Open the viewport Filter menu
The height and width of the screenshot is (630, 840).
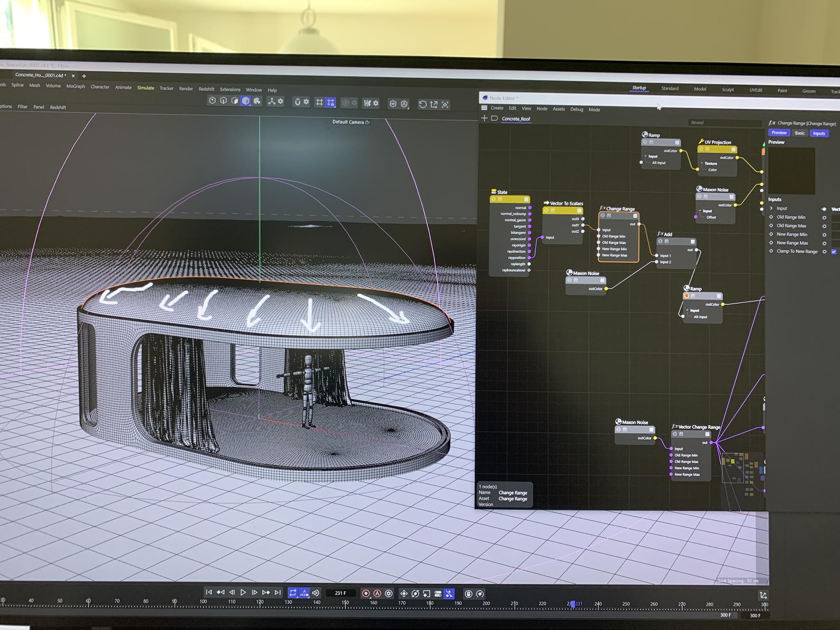pos(23,107)
